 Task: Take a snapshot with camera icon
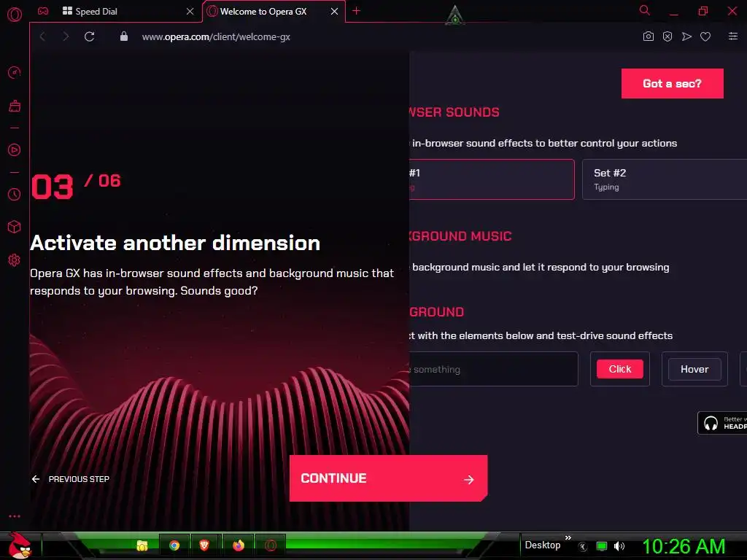click(649, 36)
